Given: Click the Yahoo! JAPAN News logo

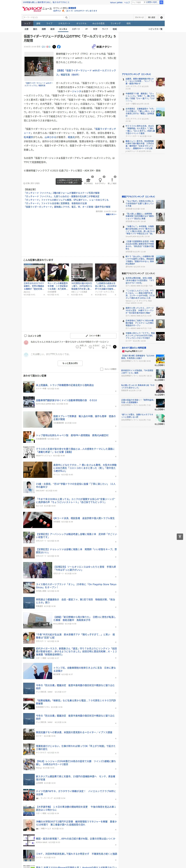Looking at the screenshot, I should 37,9.
